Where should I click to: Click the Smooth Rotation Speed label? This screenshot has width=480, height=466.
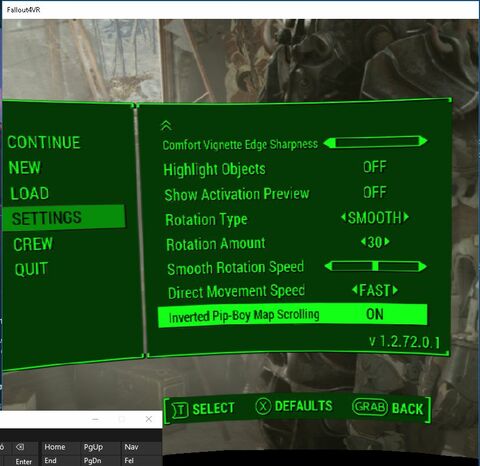coord(236,268)
